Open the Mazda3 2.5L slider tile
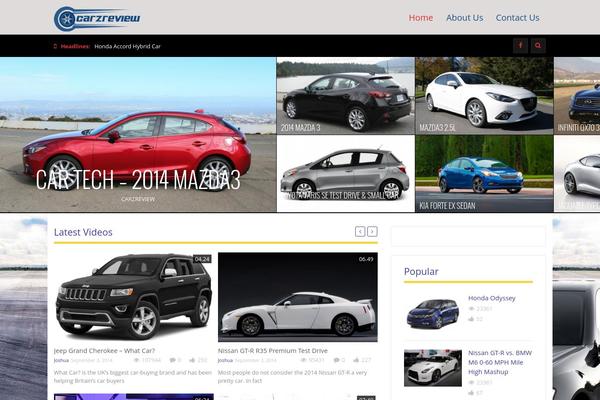The image size is (600, 400). pyautogui.click(x=484, y=96)
